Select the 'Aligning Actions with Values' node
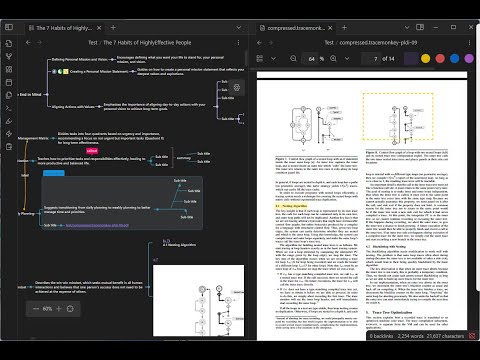This screenshot has width=480, height=360. (73, 107)
